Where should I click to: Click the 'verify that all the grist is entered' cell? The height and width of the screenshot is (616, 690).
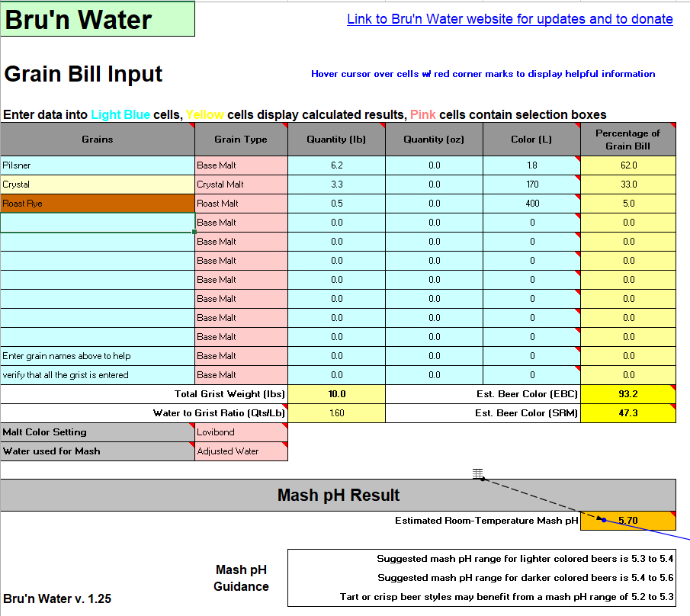[x=98, y=375]
